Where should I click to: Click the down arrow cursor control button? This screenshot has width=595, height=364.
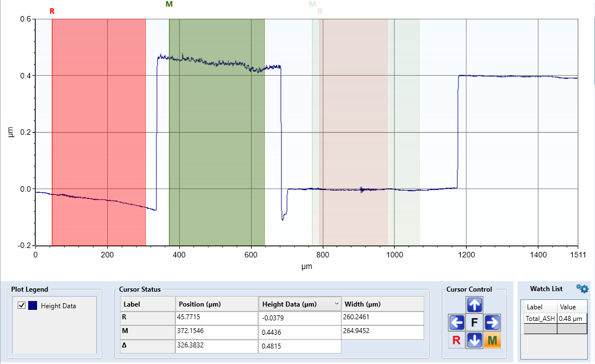[x=474, y=340]
